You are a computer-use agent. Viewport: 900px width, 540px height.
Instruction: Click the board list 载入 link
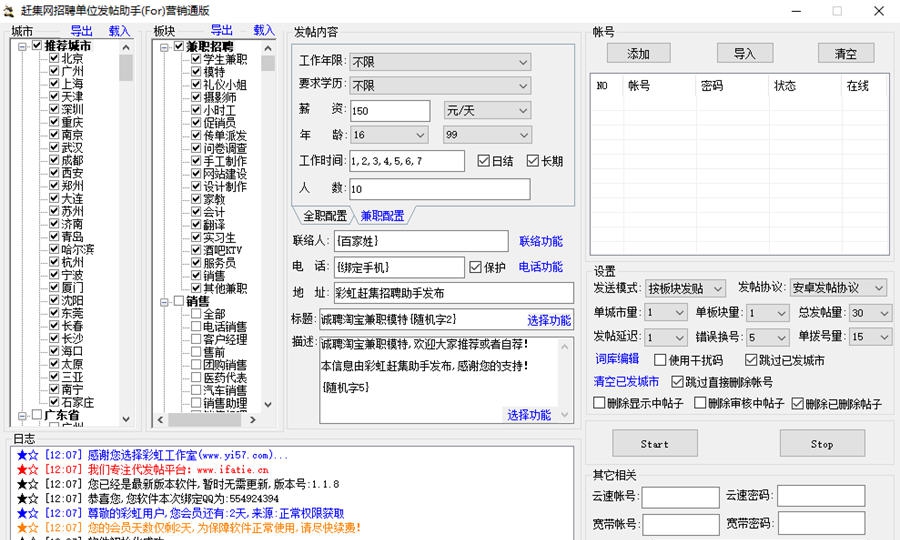click(x=264, y=30)
